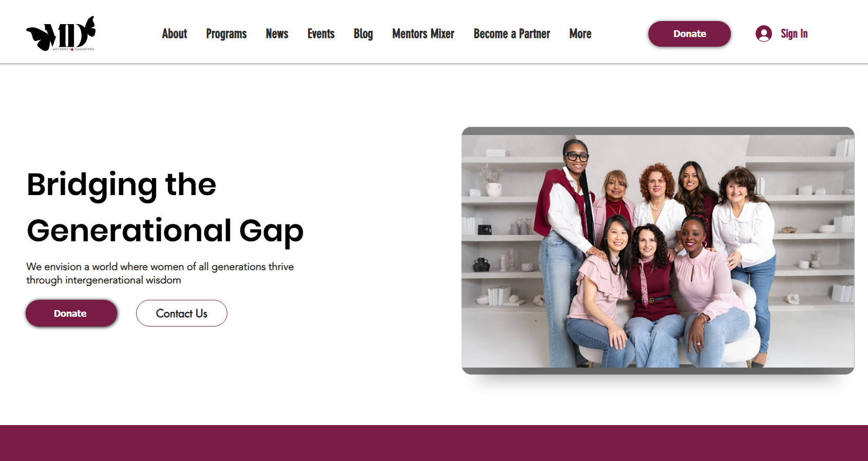Visit the Blog from the navigation

click(x=363, y=34)
